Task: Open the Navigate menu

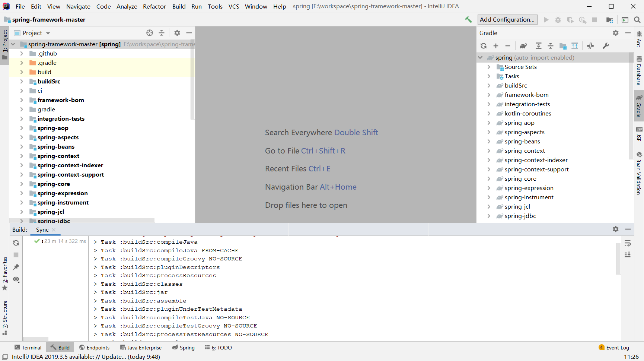Action: coord(78,6)
